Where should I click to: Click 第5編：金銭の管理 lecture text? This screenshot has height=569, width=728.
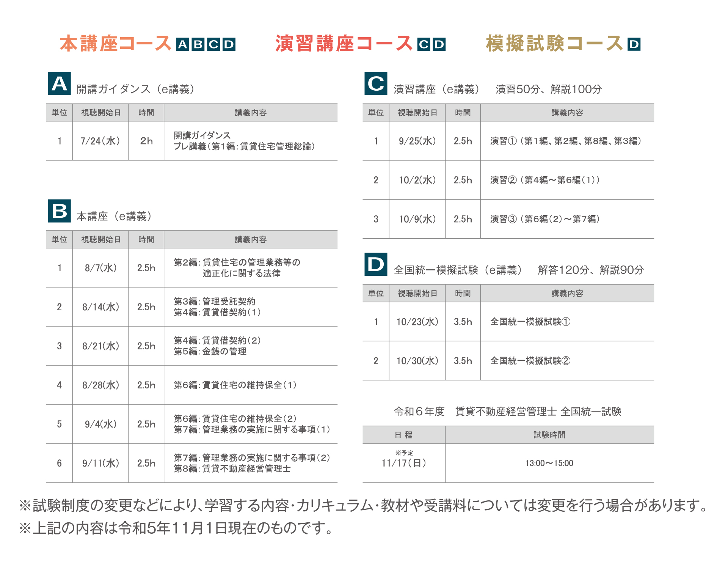point(210,352)
